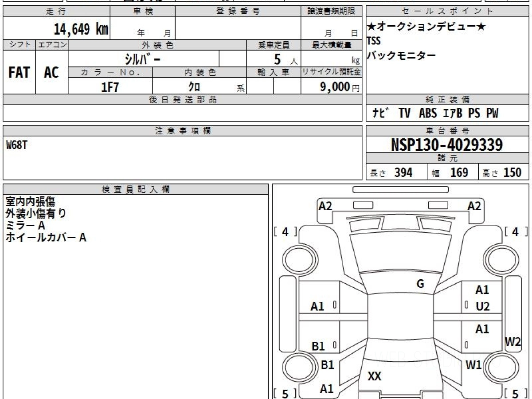Screen dimensions: 532x399
Task: Select the FAT transmission value
Action: [x=19, y=72]
